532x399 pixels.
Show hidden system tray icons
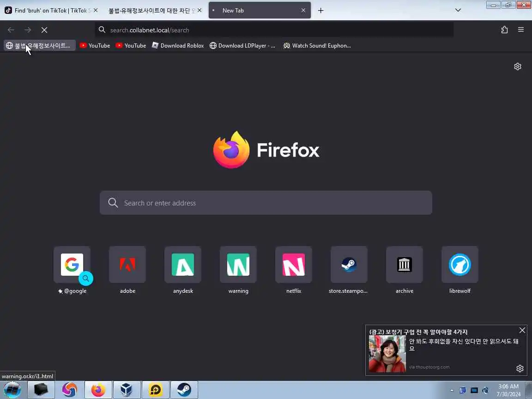[452, 390]
